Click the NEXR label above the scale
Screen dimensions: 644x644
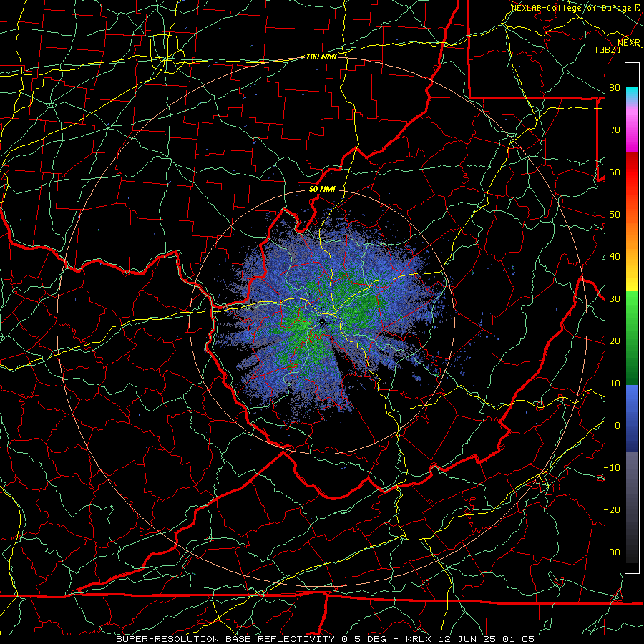point(628,43)
